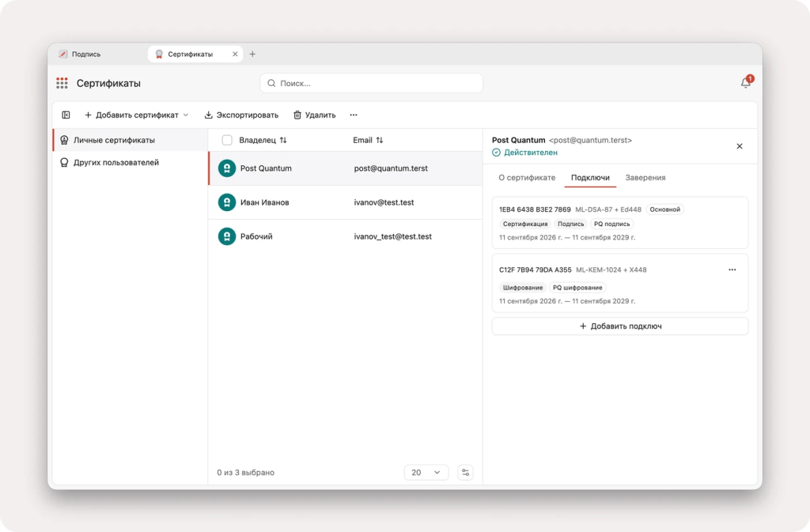Click the Иван Иванов certificate avatar icon
Viewport: 810px width, 532px height.
[227, 202]
